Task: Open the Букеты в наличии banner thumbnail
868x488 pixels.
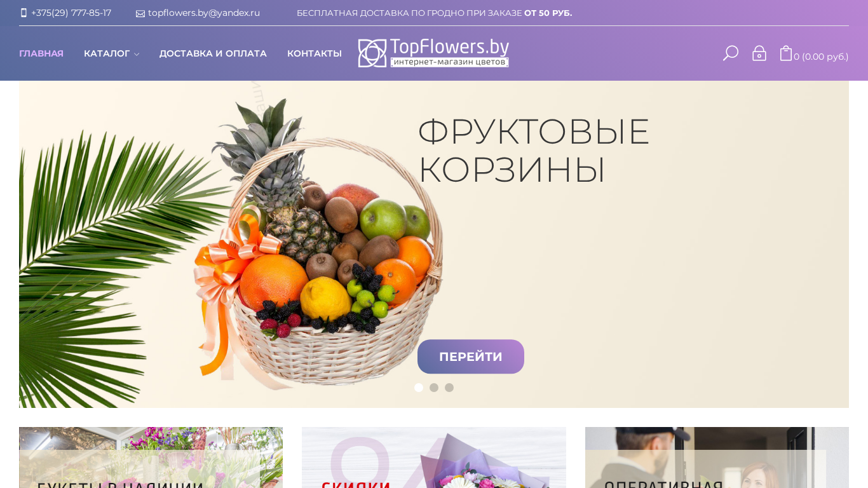Action: click(151, 457)
